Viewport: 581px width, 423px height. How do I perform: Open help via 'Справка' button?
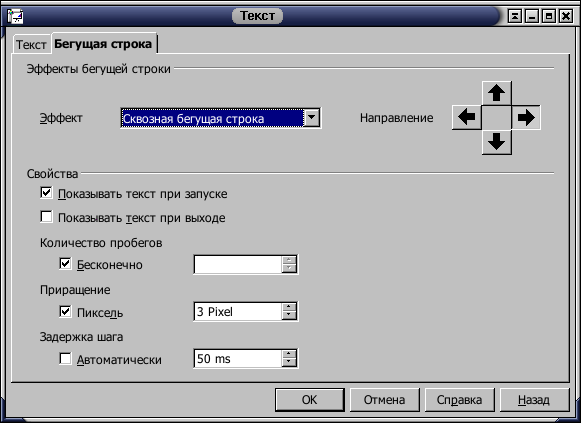click(x=459, y=400)
